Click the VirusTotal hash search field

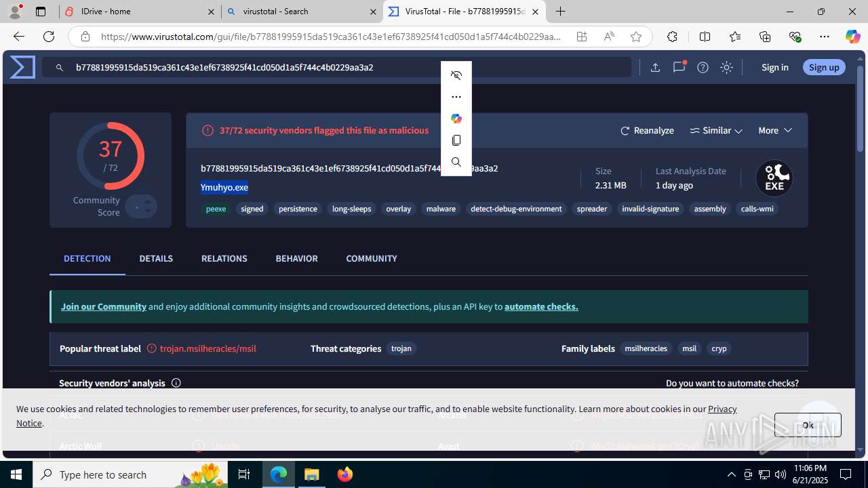coord(336,67)
